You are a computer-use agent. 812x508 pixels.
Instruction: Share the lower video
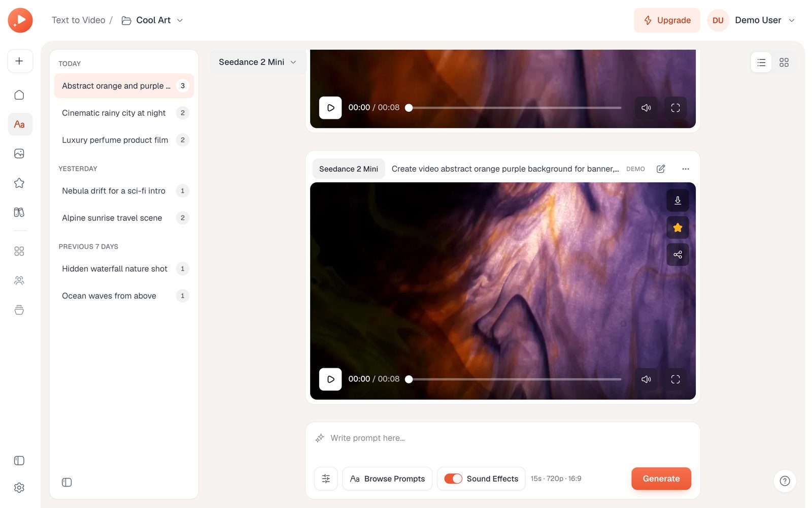click(x=678, y=255)
